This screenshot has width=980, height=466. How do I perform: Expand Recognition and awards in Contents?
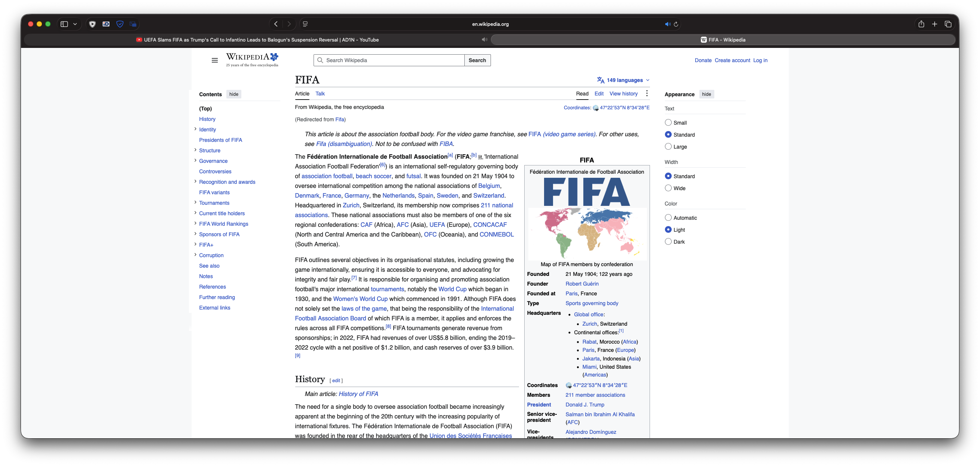(195, 182)
